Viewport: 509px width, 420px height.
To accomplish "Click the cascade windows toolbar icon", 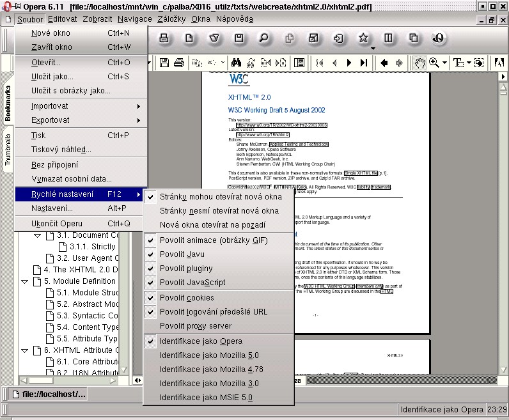I will (413, 38).
